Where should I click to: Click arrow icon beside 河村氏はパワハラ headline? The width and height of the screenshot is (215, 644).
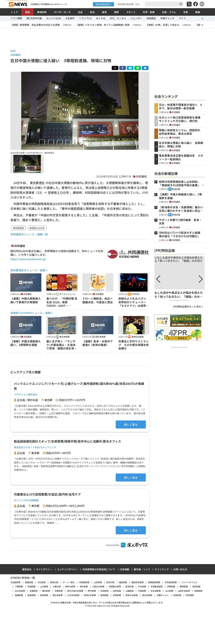coord(156,233)
